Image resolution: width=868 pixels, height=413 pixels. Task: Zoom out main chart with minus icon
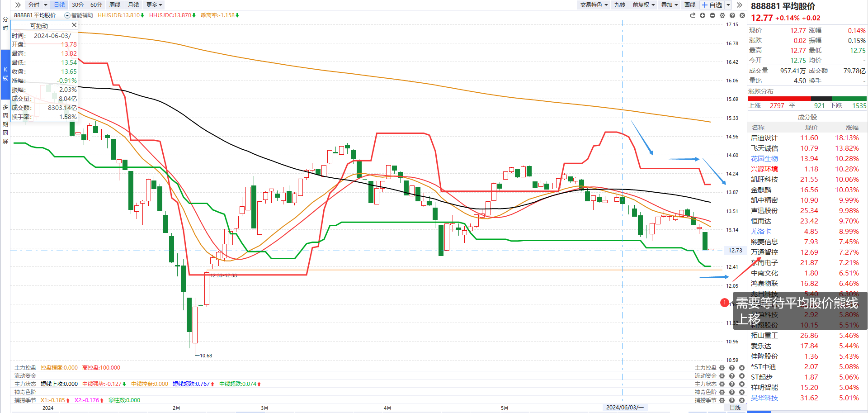pyautogui.click(x=712, y=15)
